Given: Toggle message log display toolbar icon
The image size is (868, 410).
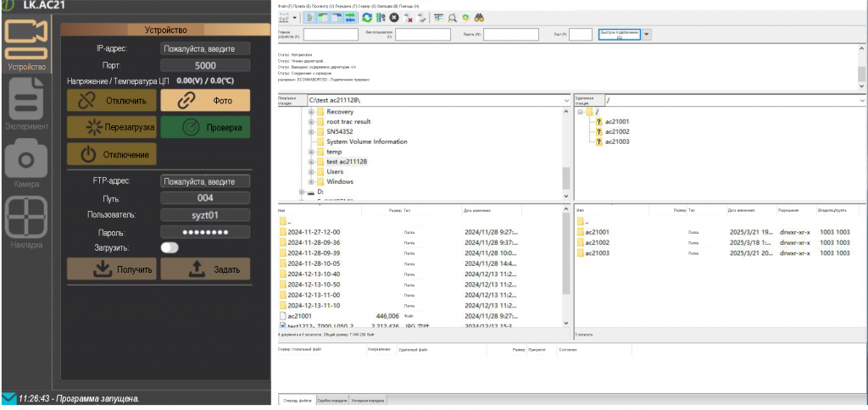Looking at the screenshot, I should tap(310, 18).
